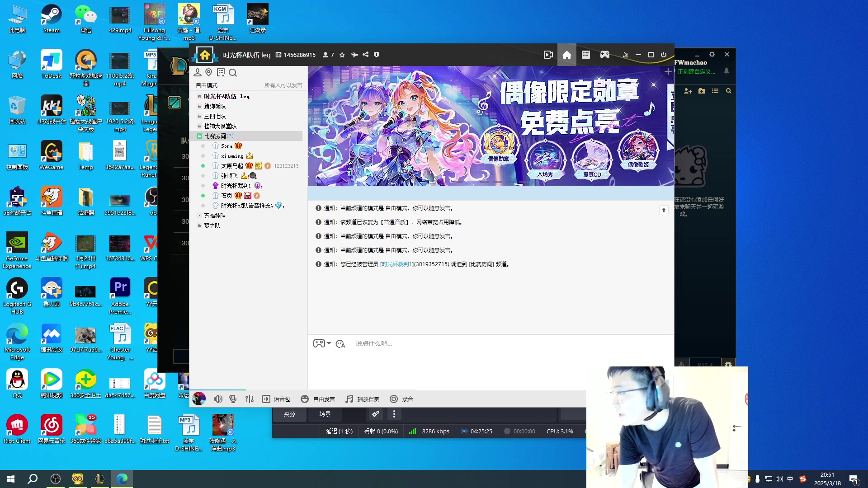
Task: Open 语音包 voice pack
Action: click(276, 399)
